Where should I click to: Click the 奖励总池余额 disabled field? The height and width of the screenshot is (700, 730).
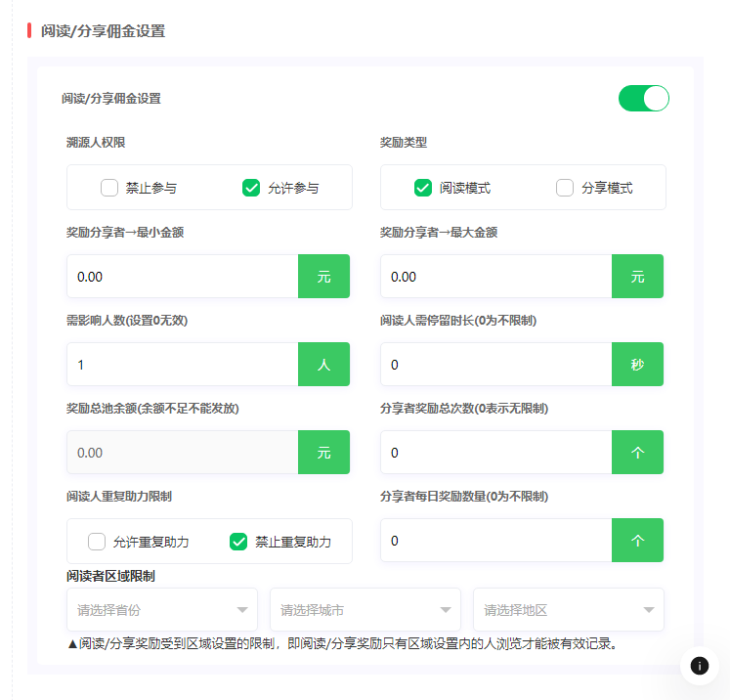(x=183, y=453)
